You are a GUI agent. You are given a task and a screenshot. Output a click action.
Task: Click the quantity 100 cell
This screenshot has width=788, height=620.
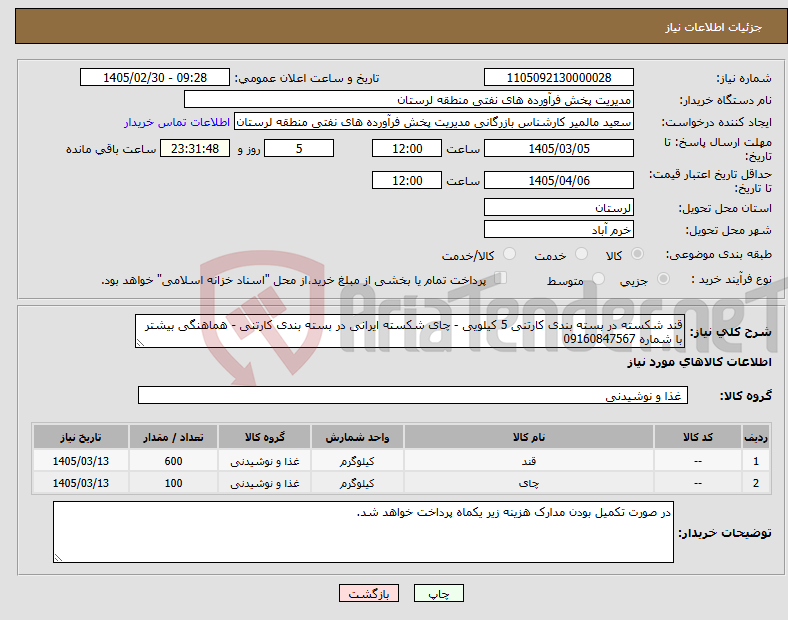point(173,483)
